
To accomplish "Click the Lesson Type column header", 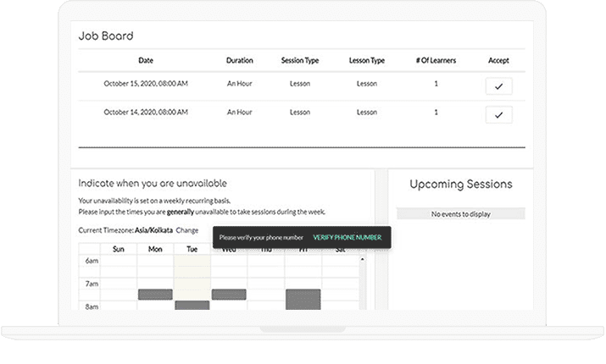I will [x=367, y=61].
